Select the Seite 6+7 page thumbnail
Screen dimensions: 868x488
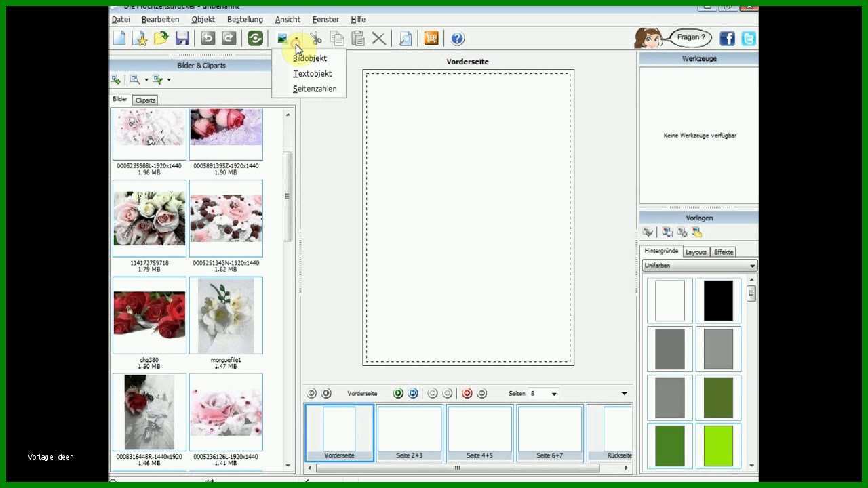coord(549,432)
